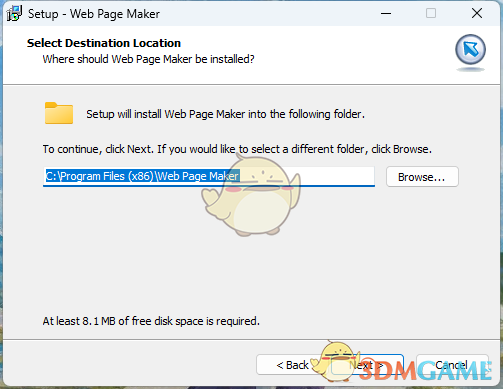Close the Setup window
503x389 pixels.
[477, 14]
